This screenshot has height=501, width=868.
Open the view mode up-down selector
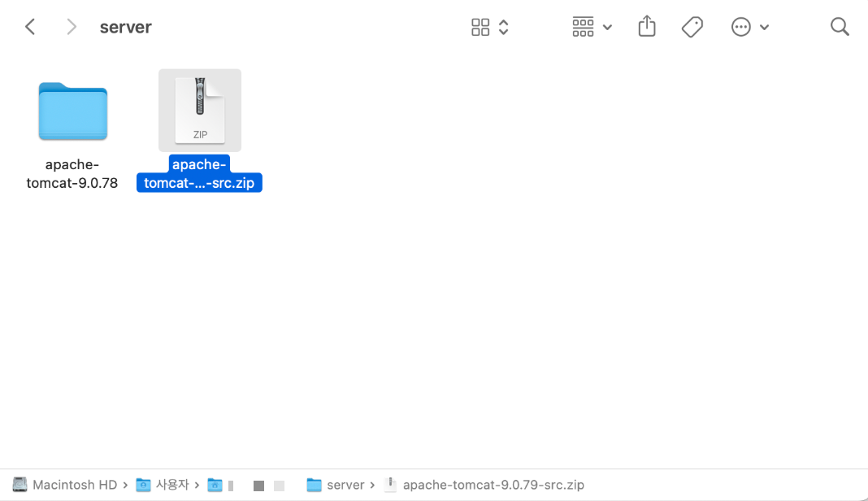click(x=503, y=27)
